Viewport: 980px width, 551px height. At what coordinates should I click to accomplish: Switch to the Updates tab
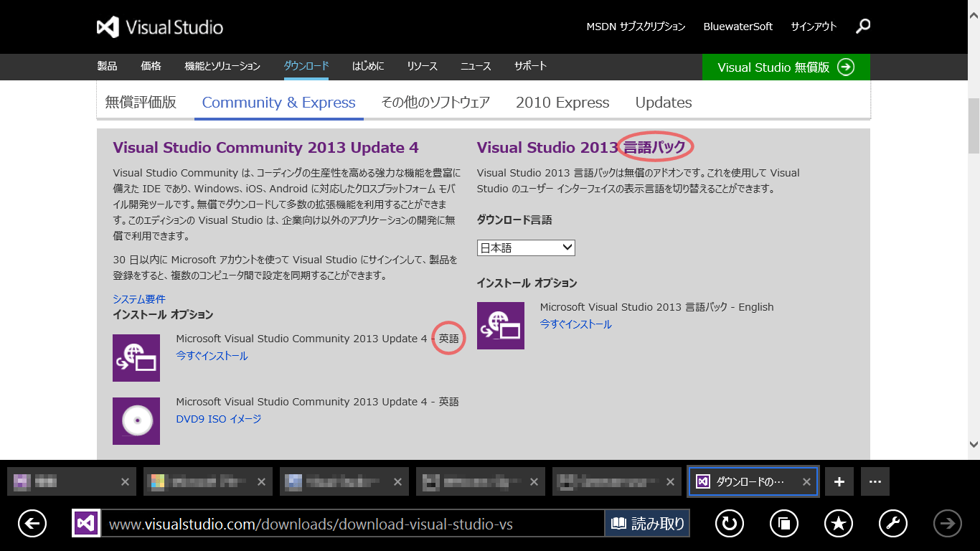point(664,103)
